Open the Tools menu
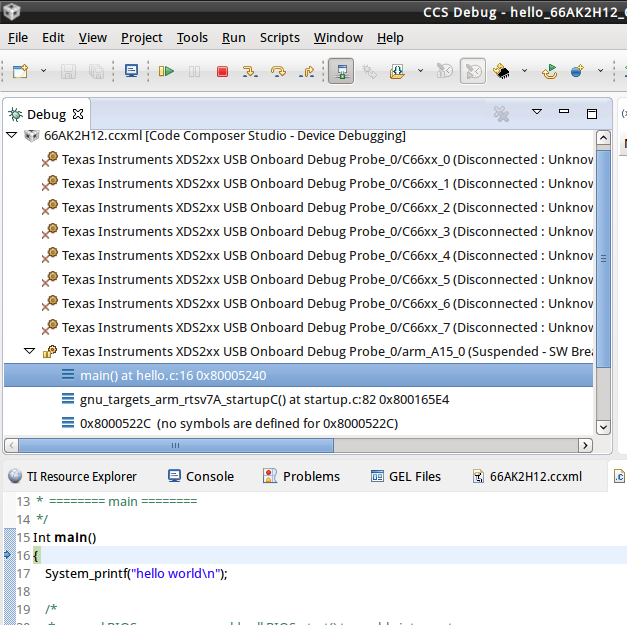 (192, 38)
